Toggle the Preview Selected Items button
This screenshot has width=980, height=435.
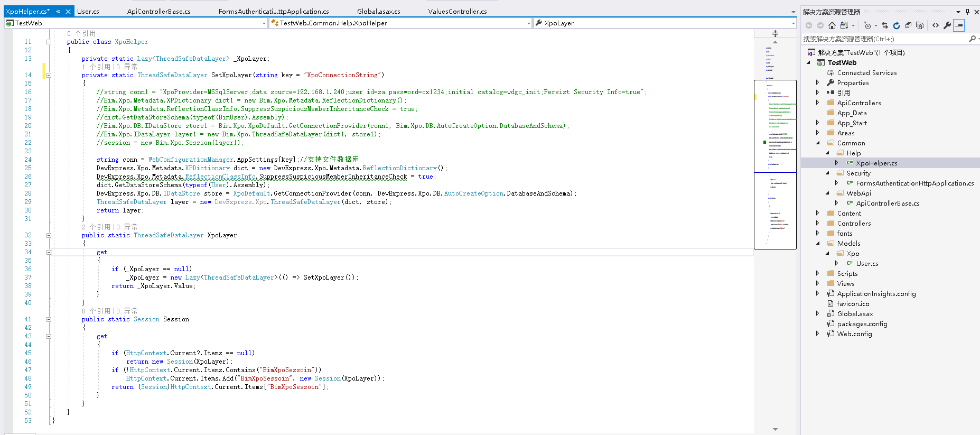[959, 25]
